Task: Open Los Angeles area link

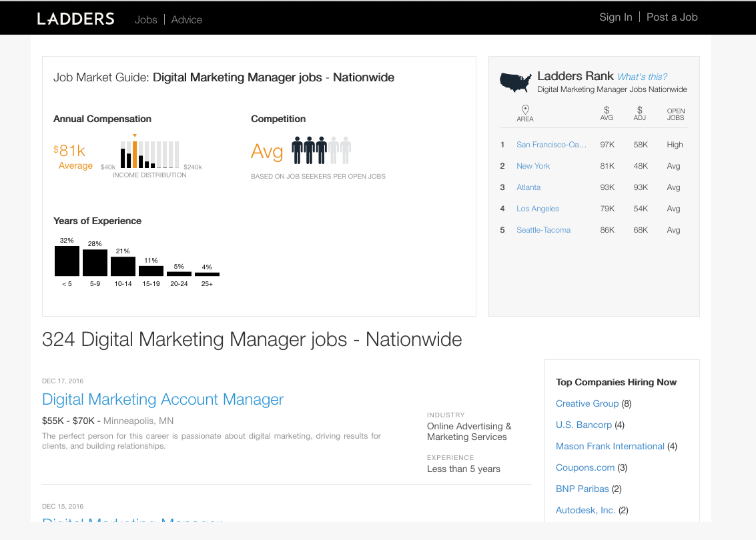Action: pos(538,209)
